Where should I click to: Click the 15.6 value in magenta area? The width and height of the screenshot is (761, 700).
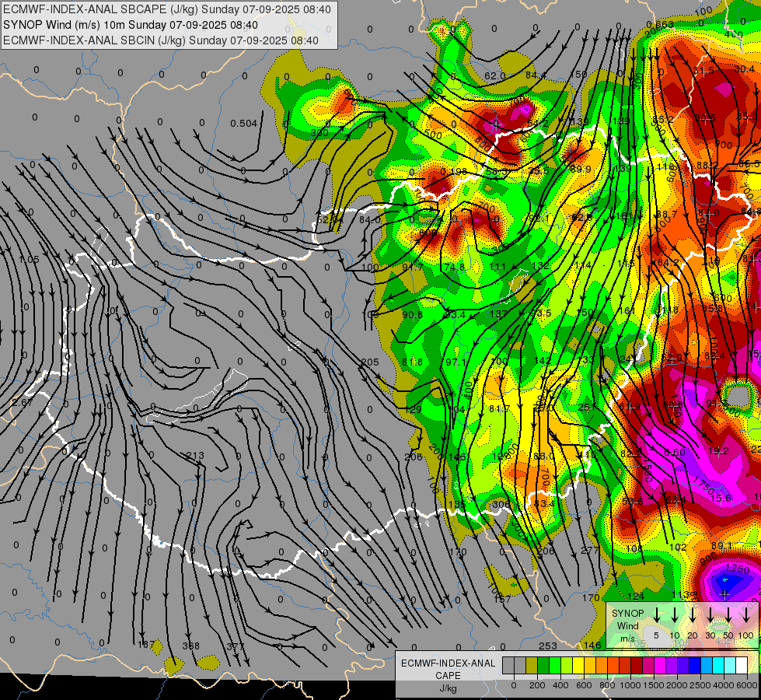pyautogui.click(x=721, y=498)
